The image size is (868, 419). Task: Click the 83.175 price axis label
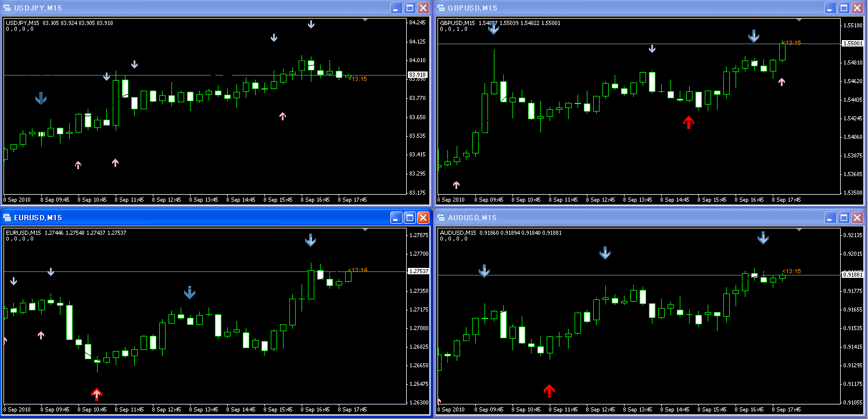click(417, 192)
